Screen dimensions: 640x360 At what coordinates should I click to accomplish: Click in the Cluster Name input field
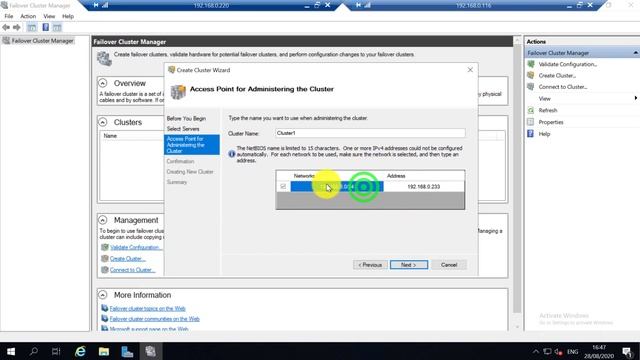click(370, 133)
